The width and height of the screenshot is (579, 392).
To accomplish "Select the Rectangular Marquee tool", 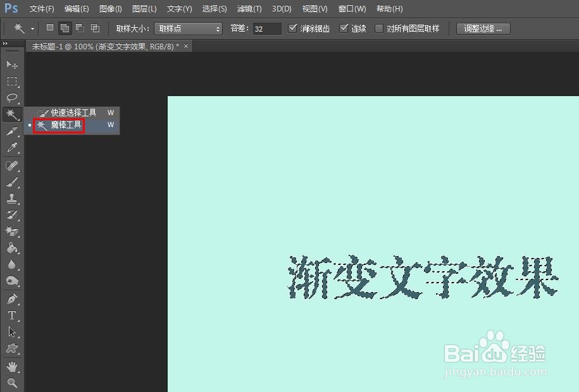I will point(12,81).
